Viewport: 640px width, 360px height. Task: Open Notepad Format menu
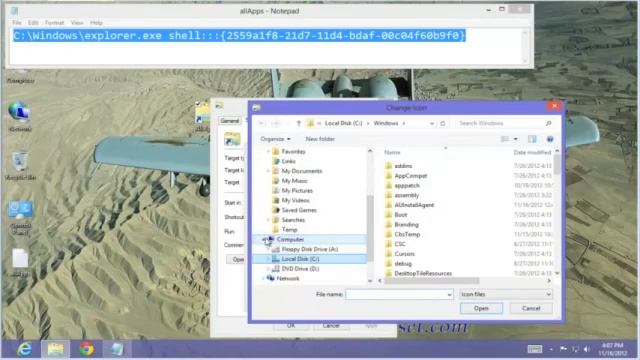pyautogui.click(x=54, y=22)
